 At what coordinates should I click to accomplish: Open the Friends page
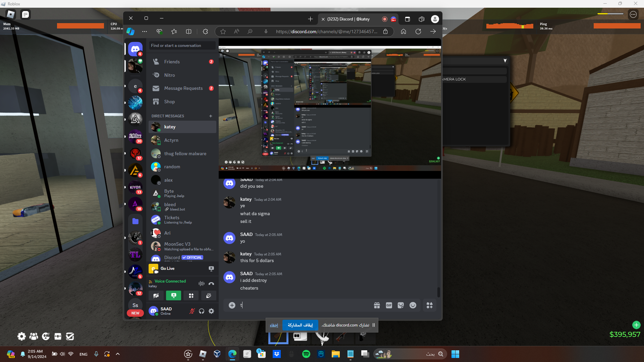click(x=182, y=62)
